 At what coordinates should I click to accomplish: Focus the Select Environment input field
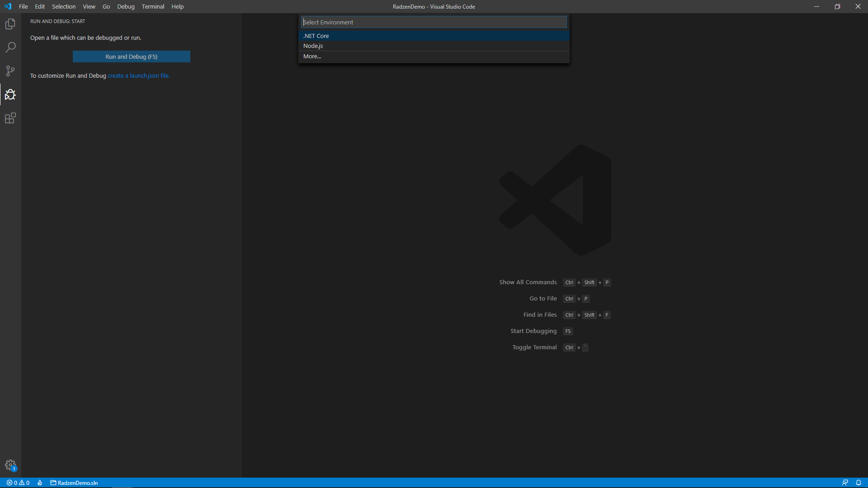(434, 22)
